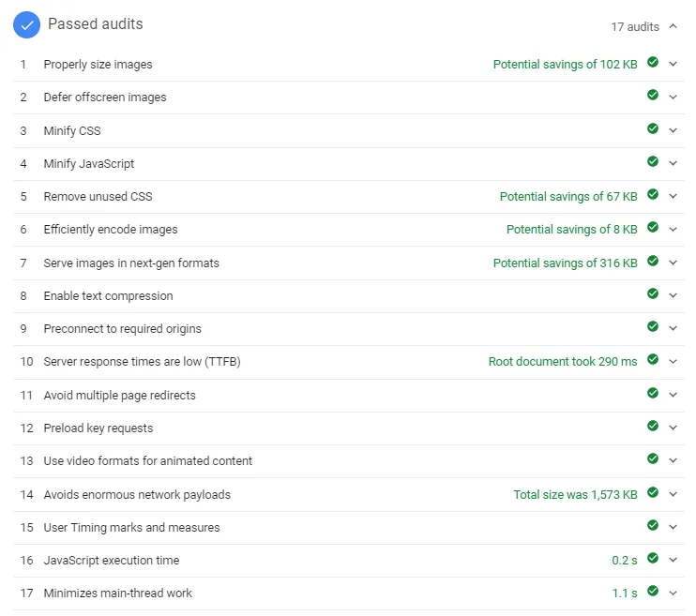Image resolution: width=696 pixels, height=616 pixels.
Task: Click the blue Passed audits checkmark icon
Action: (26, 25)
